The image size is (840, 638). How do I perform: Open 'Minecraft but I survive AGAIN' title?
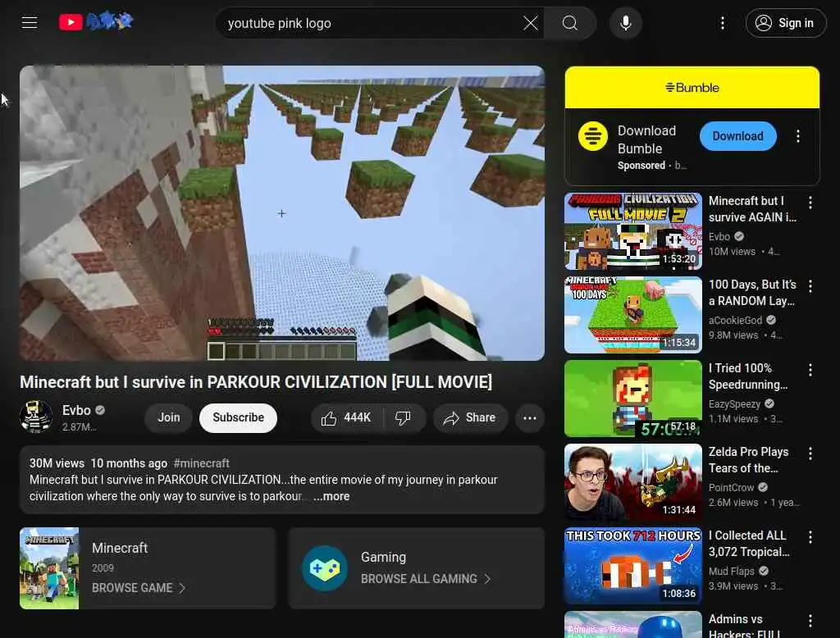pos(751,209)
